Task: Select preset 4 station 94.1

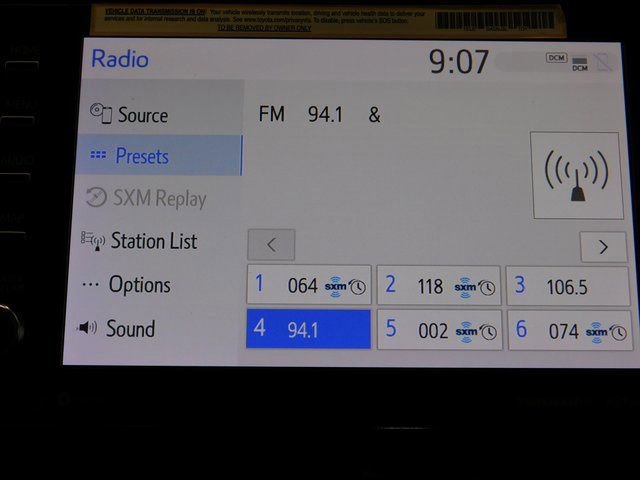Action: [308, 329]
